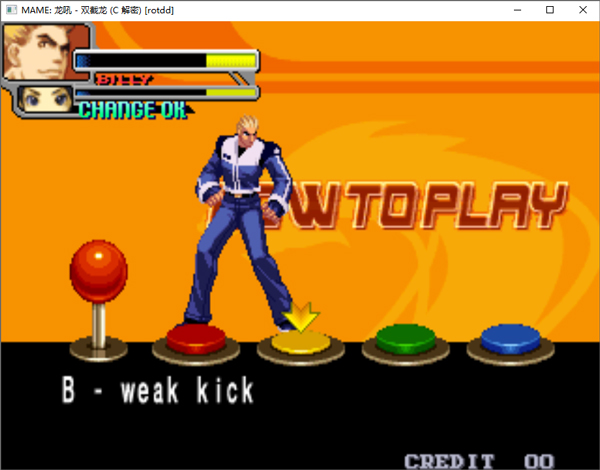
Task: Click the CHANGE OK indicator text
Action: tap(133, 110)
